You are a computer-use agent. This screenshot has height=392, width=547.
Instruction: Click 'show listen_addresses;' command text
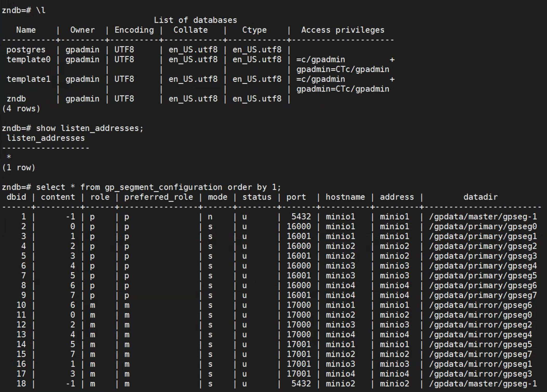pos(89,128)
